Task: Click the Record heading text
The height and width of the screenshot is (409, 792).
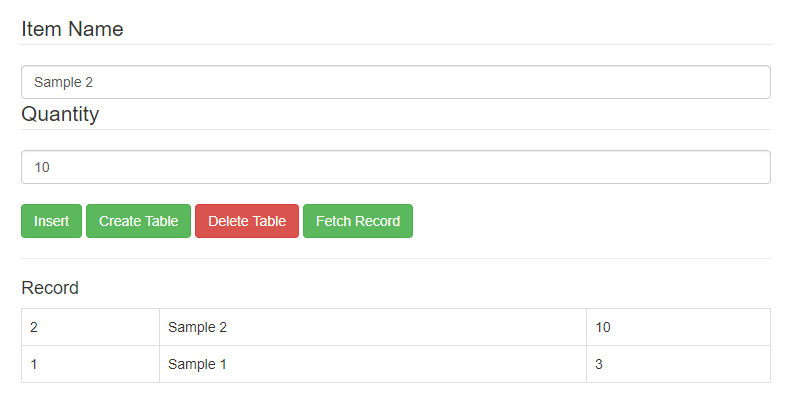Action: pyautogui.click(x=50, y=288)
